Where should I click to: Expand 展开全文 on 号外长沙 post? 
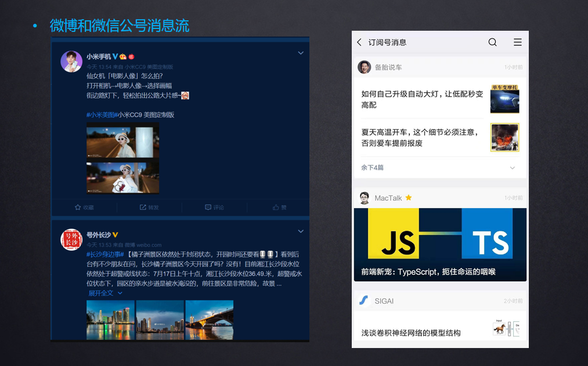tap(105, 293)
